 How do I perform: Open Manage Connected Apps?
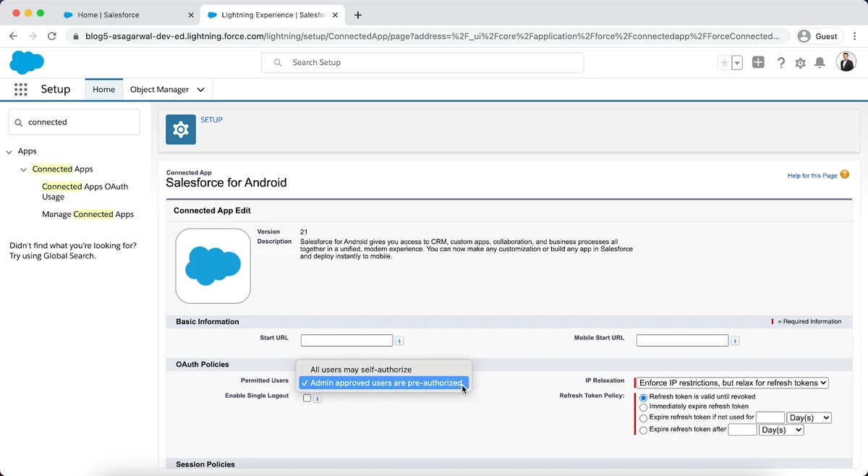click(x=88, y=214)
